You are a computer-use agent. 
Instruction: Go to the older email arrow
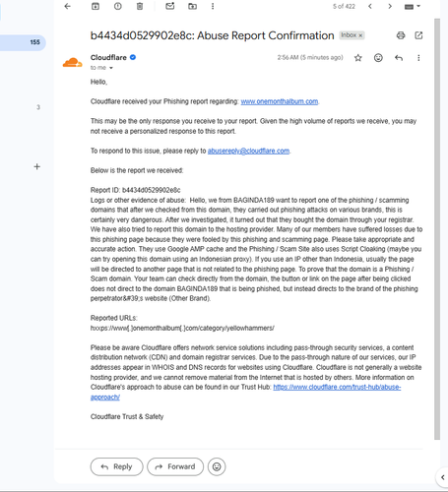pos(390,6)
